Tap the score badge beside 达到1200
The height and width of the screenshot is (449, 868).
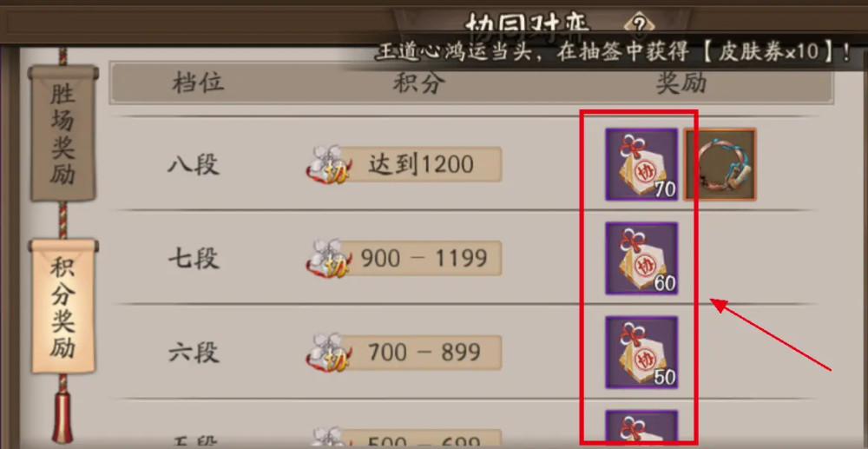tap(329, 165)
